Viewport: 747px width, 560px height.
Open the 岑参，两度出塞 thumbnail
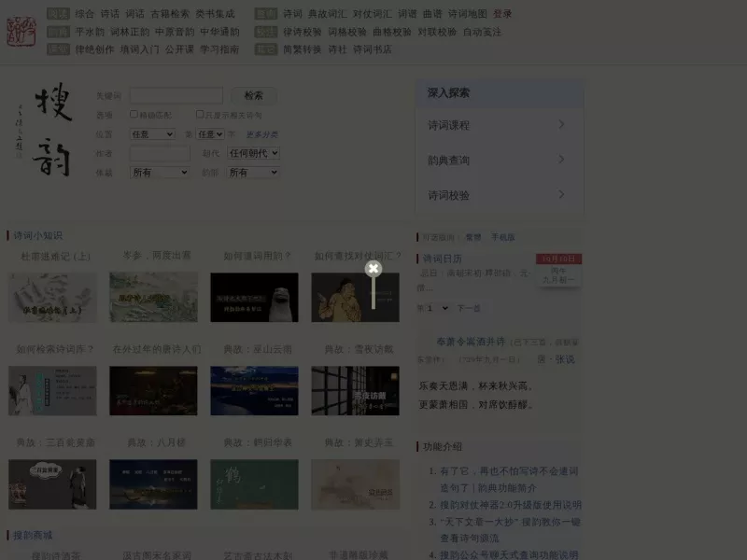coord(153,297)
